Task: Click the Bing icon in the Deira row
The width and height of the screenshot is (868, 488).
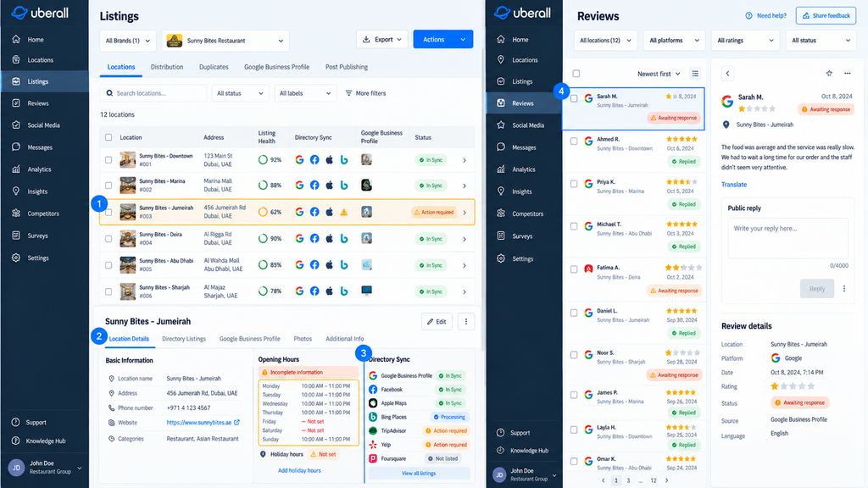Action: click(344, 238)
